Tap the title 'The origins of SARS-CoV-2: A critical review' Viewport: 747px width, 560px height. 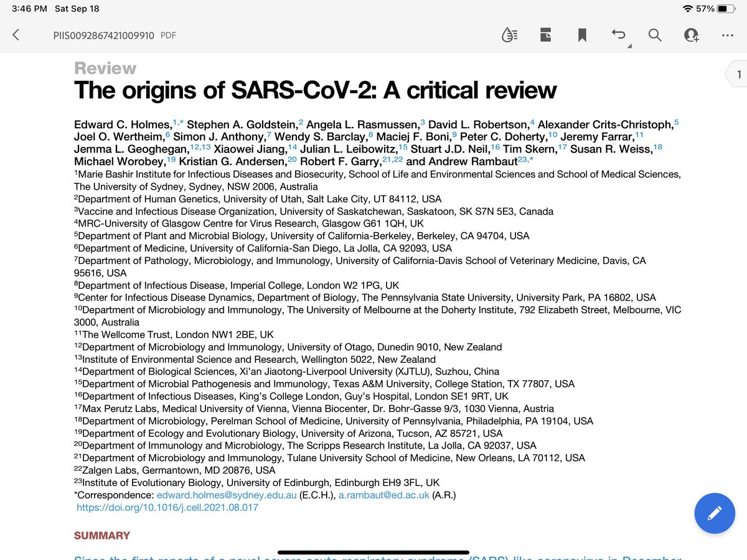point(315,91)
